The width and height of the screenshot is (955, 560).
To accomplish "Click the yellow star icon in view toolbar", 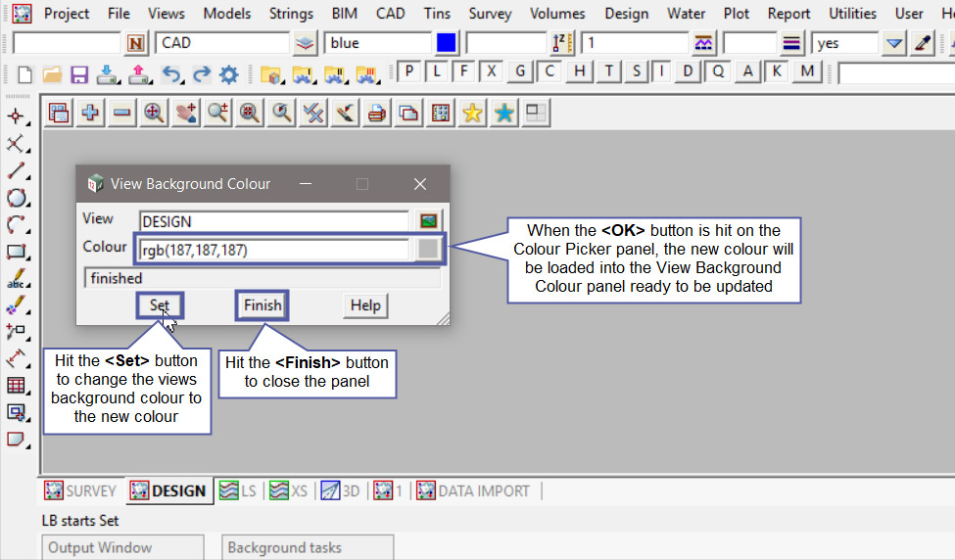I will [472, 113].
